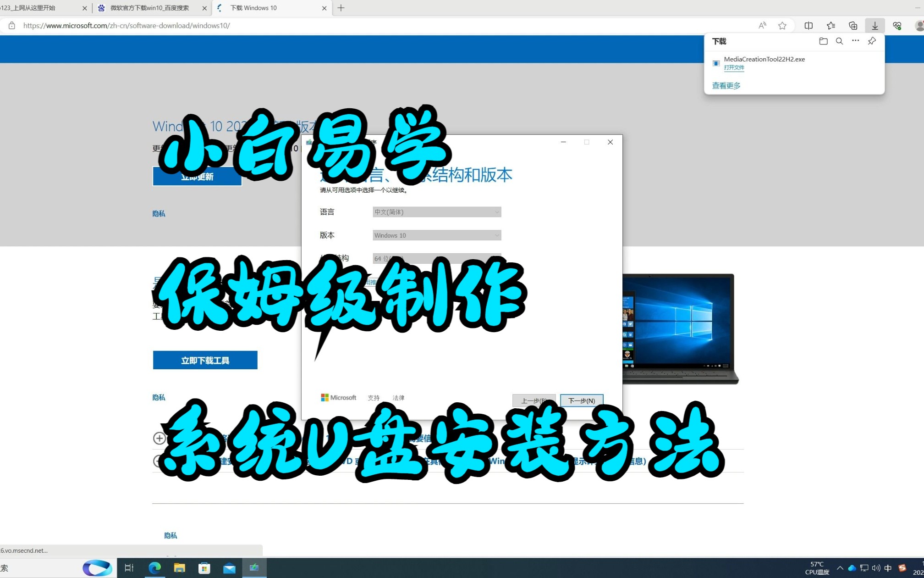This screenshot has height=578, width=924.
Task: Open 隐私 link below 立即下载工具
Action: pos(159,398)
